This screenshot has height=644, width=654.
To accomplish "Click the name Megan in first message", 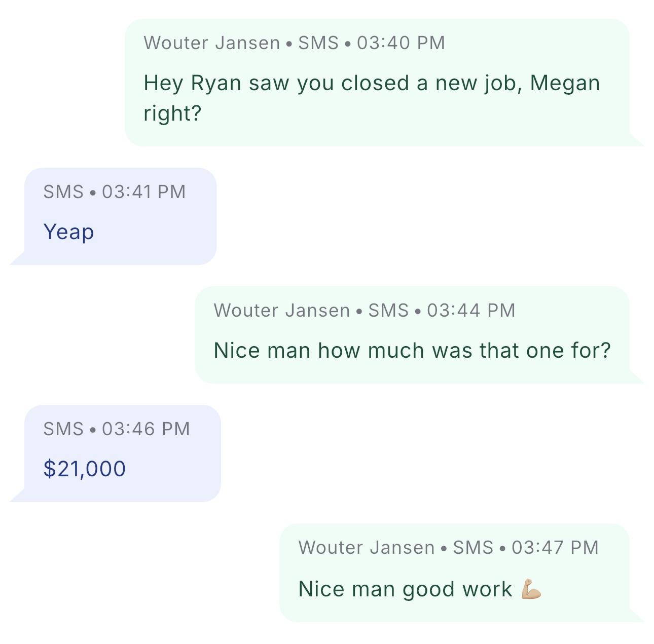I will click(x=565, y=83).
